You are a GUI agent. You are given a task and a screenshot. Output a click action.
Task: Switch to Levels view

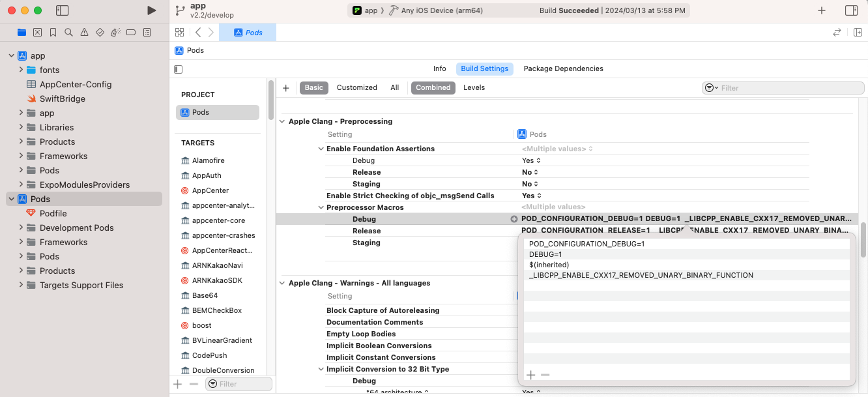pos(474,87)
